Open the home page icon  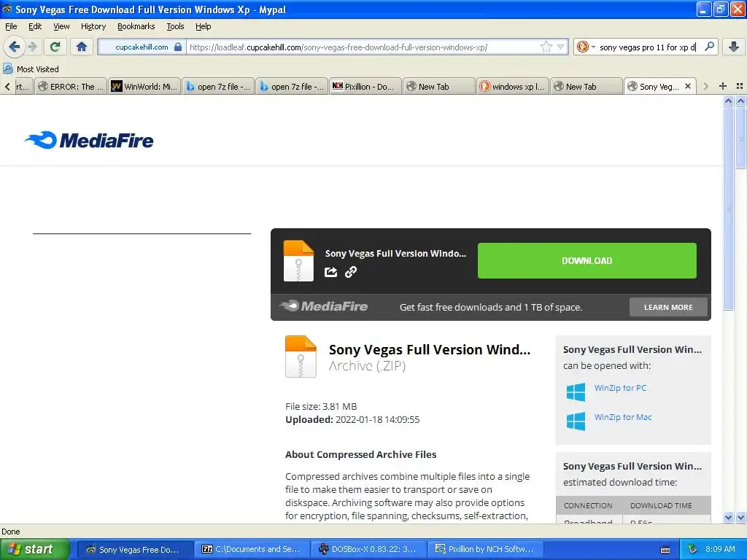click(82, 47)
